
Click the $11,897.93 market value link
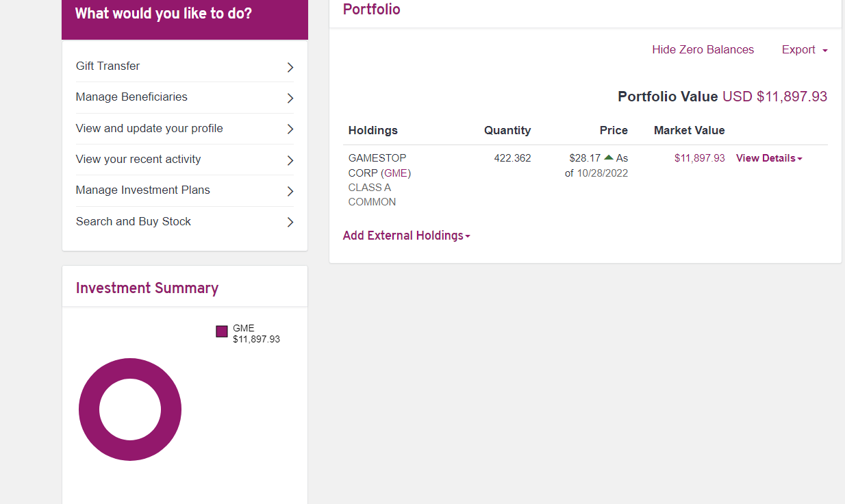tap(699, 158)
